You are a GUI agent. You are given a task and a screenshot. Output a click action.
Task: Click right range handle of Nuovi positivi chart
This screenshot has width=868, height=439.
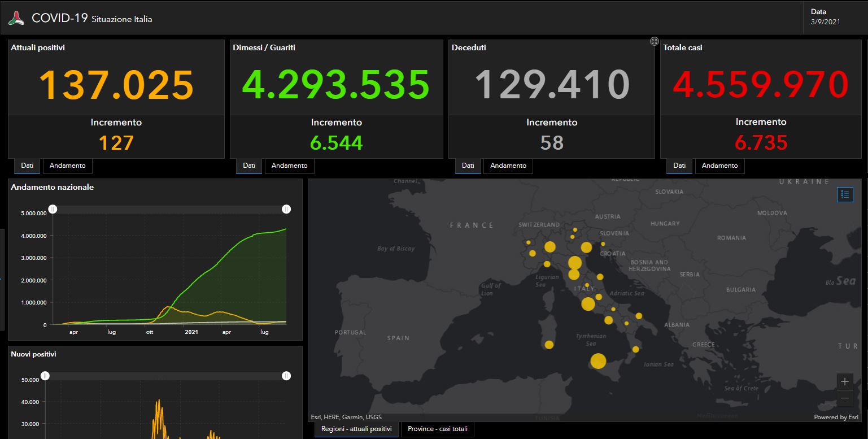pos(286,376)
